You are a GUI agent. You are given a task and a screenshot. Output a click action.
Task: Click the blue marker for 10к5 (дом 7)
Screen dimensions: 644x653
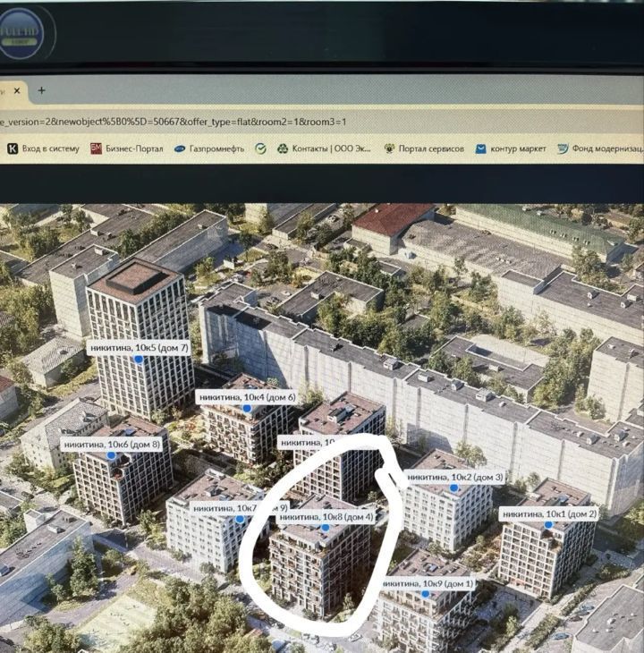139,359
